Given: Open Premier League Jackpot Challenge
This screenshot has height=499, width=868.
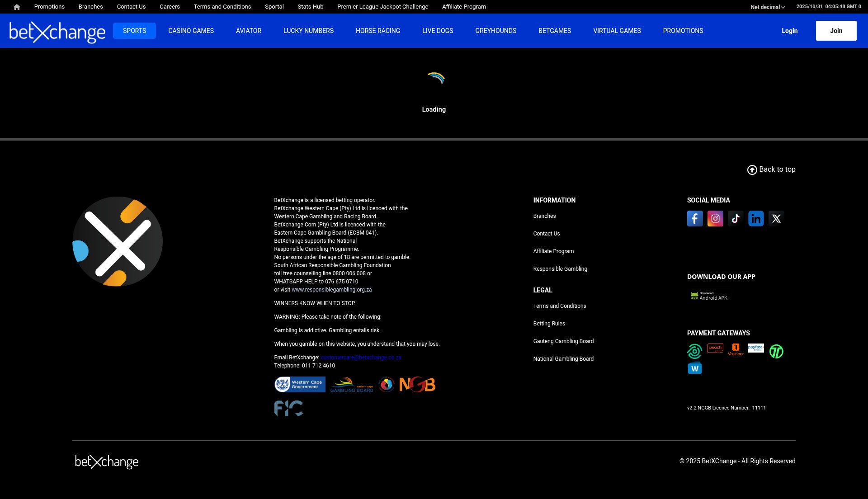Looking at the screenshot, I should [382, 7].
